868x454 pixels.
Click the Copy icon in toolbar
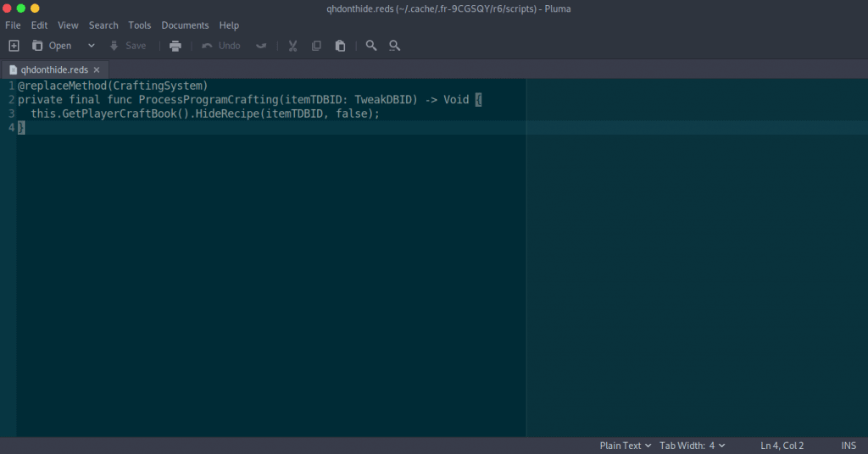[x=316, y=46]
